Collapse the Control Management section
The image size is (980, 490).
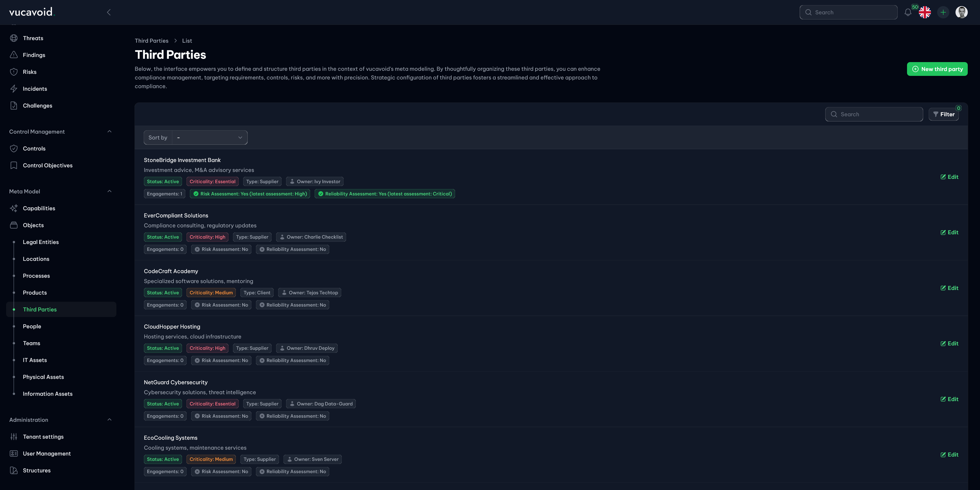click(109, 131)
